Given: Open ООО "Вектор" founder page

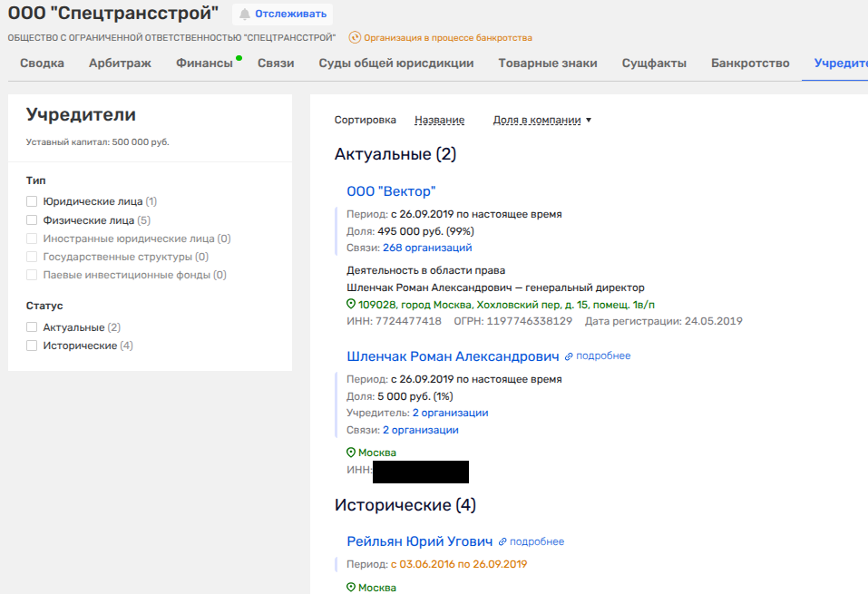Looking at the screenshot, I should [x=391, y=191].
